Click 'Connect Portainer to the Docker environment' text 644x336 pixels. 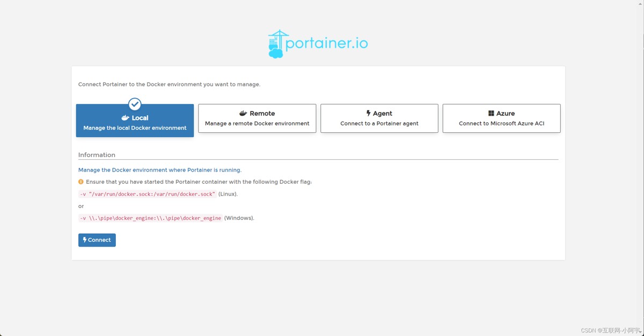click(x=169, y=84)
